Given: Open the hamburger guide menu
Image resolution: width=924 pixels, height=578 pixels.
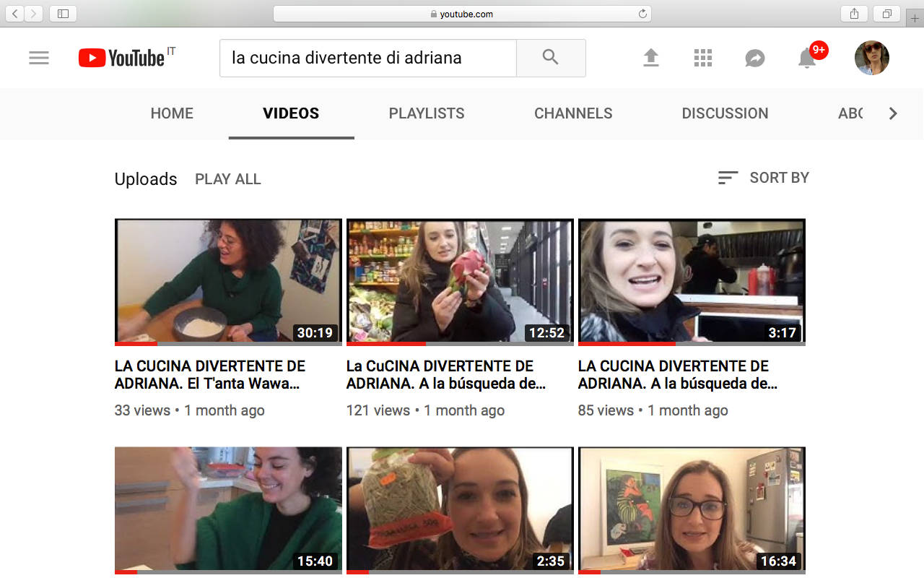Looking at the screenshot, I should pyautogui.click(x=39, y=58).
